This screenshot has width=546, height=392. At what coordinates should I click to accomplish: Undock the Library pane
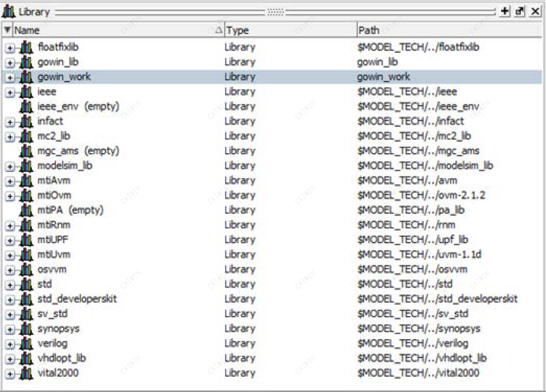pyautogui.click(x=519, y=11)
